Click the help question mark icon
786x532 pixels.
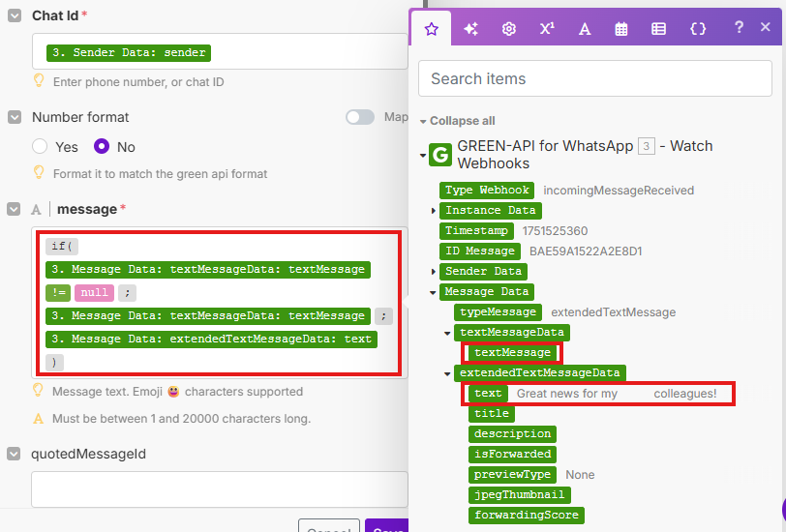739,27
